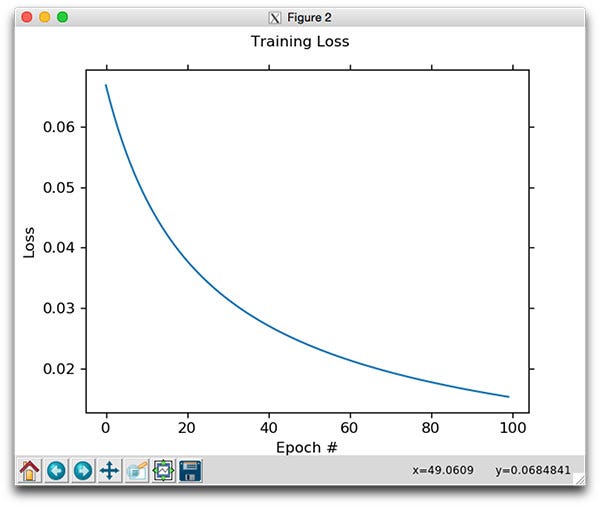Image resolution: width=600 pixels, height=507 pixels.
Task: Save the figure with the floppy icon
Action: (x=190, y=470)
